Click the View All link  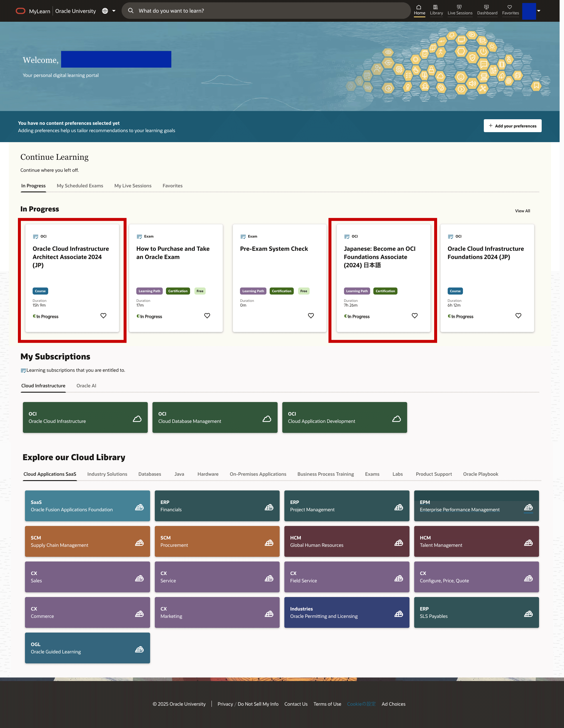coord(522,211)
